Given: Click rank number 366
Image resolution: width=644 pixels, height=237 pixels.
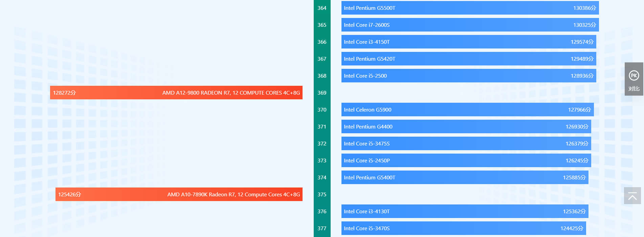Looking at the screenshot, I should click(322, 42).
